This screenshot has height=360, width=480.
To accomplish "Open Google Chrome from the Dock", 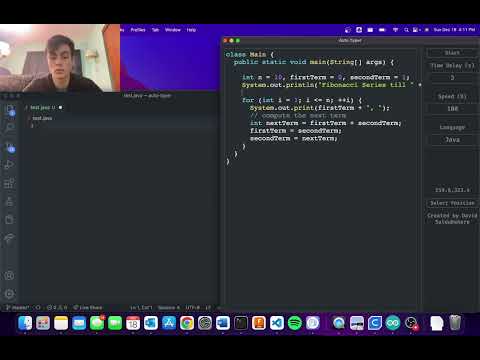I will coord(187,323).
